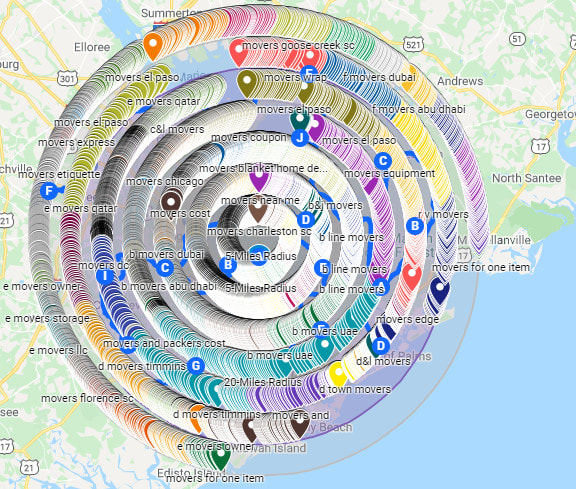Select the blue I marker below 'movers dc'
This screenshot has width=576, height=489.
(105, 276)
